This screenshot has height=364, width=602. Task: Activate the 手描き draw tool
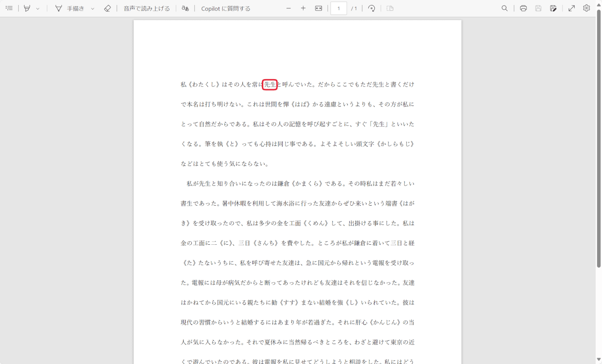coord(70,8)
